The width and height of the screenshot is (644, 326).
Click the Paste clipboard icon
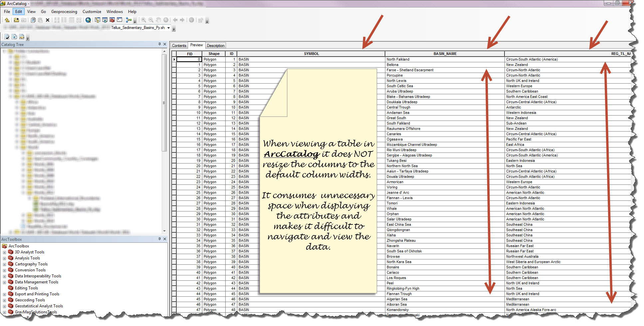coord(40,20)
